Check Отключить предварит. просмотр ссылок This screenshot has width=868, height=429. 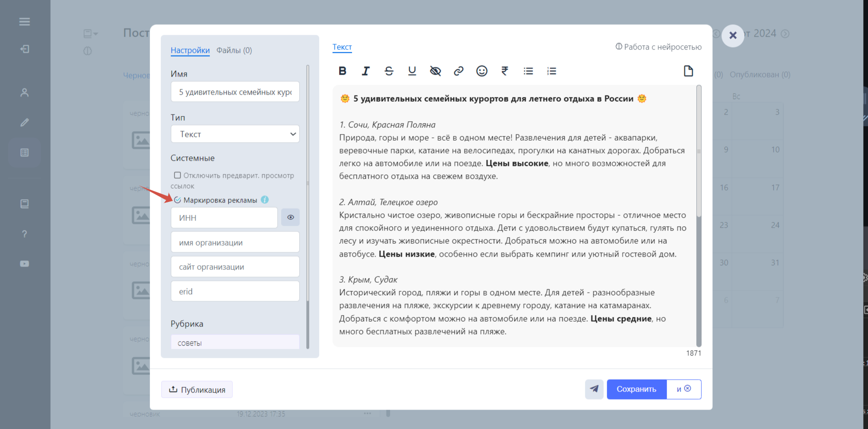tap(177, 175)
